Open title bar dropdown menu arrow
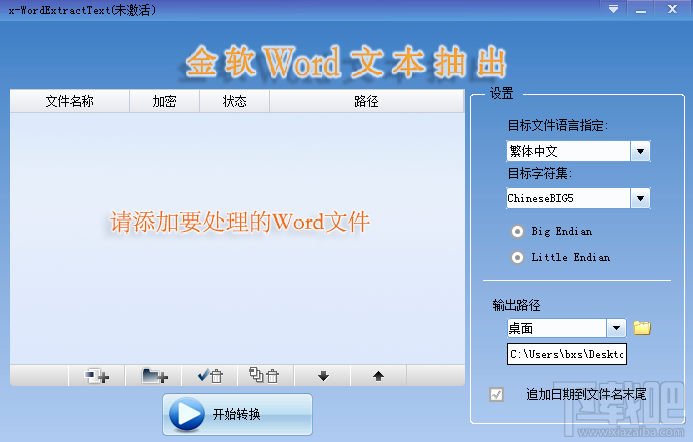 [x=613, y=9]
